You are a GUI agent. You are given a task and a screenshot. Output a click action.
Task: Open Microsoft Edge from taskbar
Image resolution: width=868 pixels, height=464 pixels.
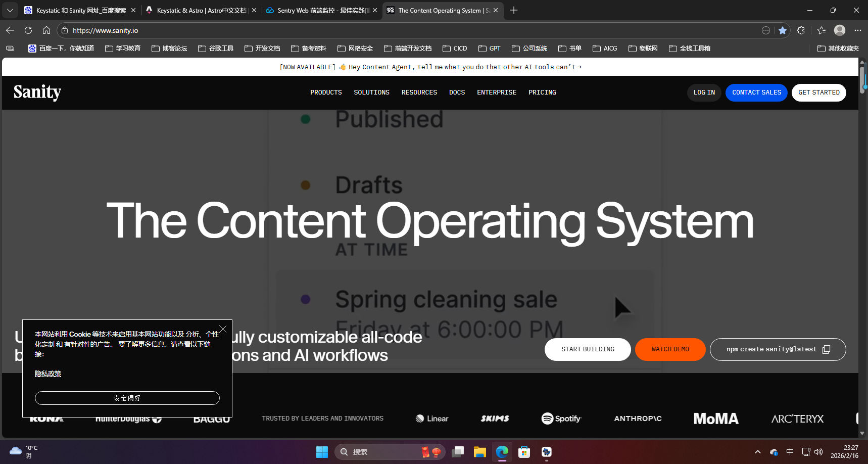coord(502,452)
